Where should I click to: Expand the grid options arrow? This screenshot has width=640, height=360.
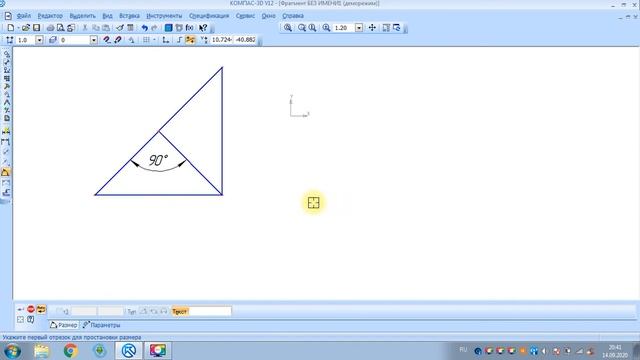point(154,40)
